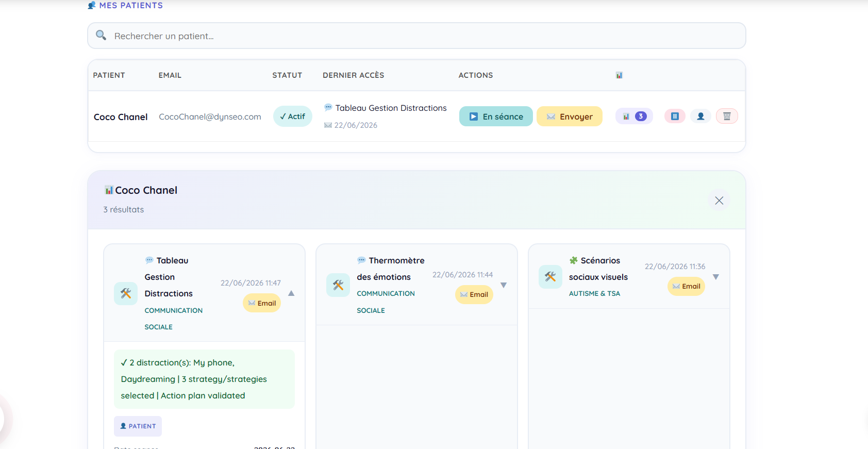The width and height of the screenshot is (868, 449).
Task: Click the yellow Envoyer button
Action: 570,117
